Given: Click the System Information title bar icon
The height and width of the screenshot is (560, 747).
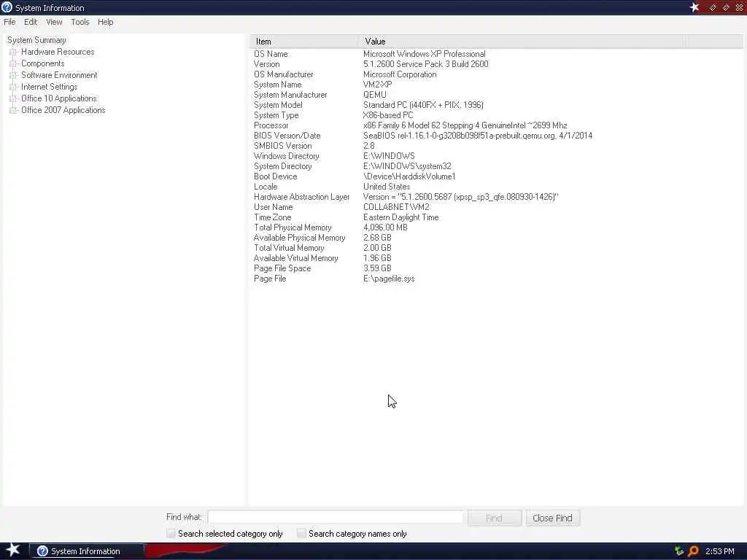Looking at the screenshot, I should pos(7,7).
